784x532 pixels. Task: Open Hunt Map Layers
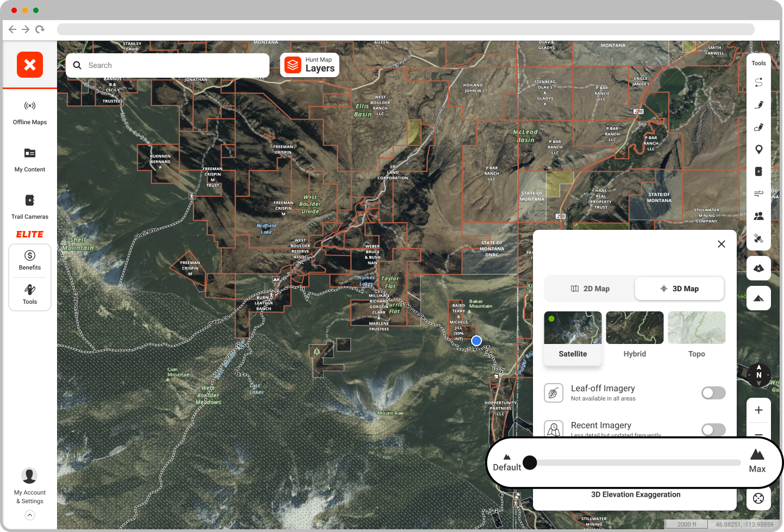(310, 65)
